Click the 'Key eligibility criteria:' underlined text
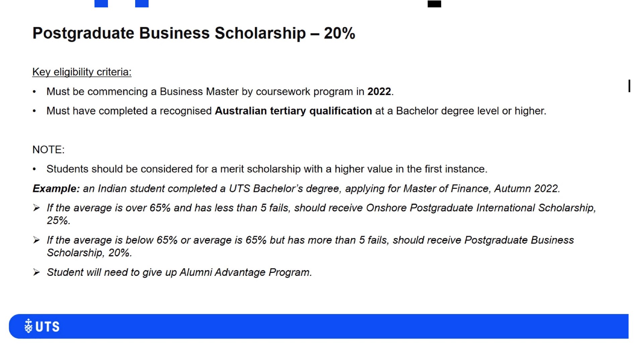The width and height of the screenshot is (644, 362). [x=82, y=72]
